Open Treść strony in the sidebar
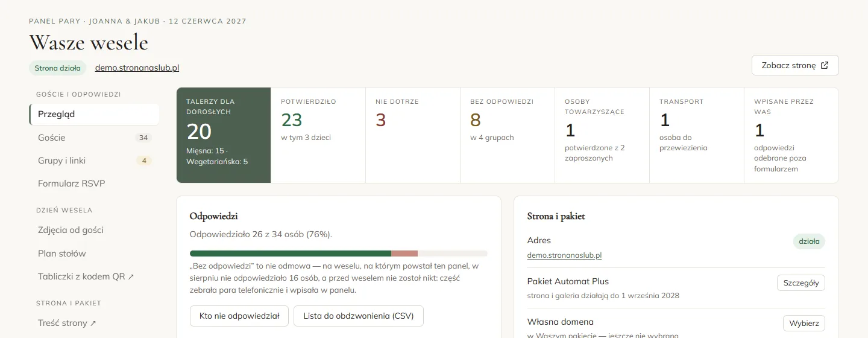The image size is (868, 338). 94,323
